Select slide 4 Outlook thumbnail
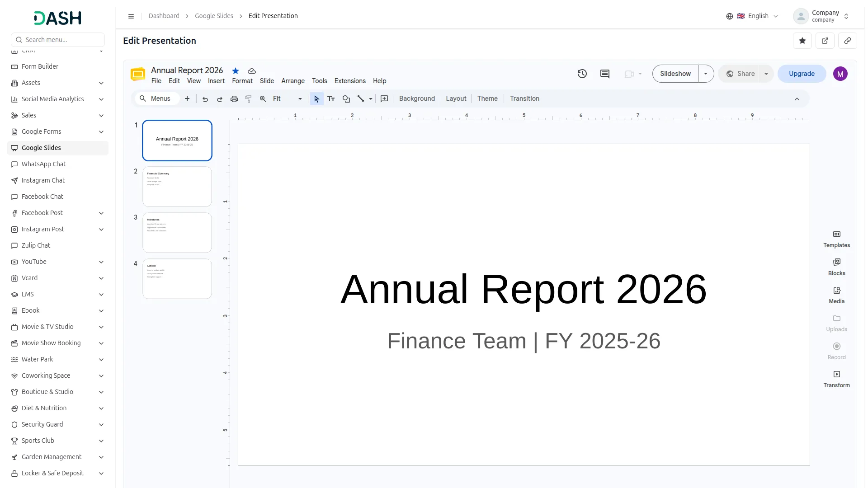Image resolution: width=868 pixels, height=488 pixels. pyautogui.click(x=177, y=279)
